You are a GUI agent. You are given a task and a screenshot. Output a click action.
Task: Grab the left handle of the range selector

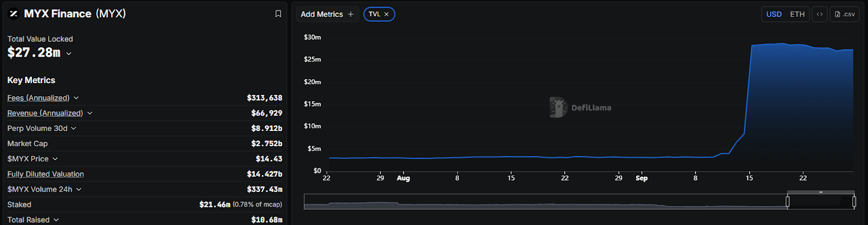[x=788, y=202]
